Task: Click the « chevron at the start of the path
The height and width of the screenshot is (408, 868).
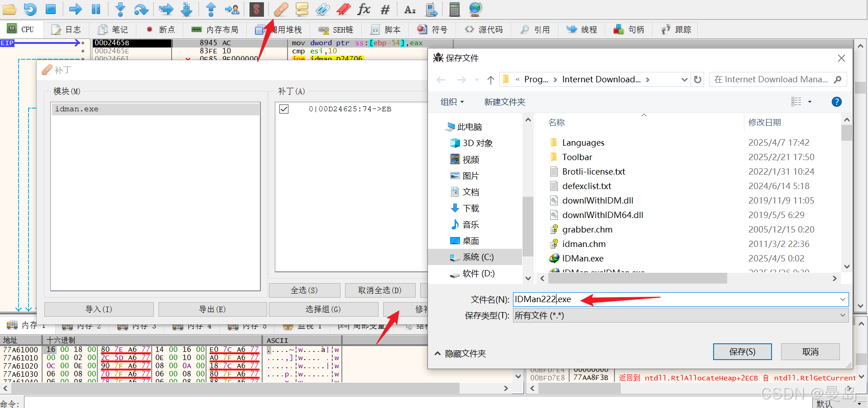Action: point(518,80)
